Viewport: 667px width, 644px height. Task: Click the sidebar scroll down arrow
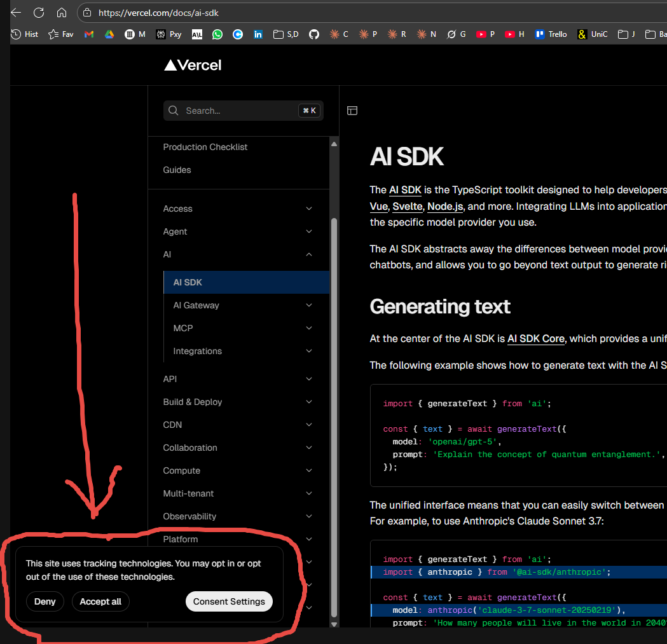click(334, 624)
